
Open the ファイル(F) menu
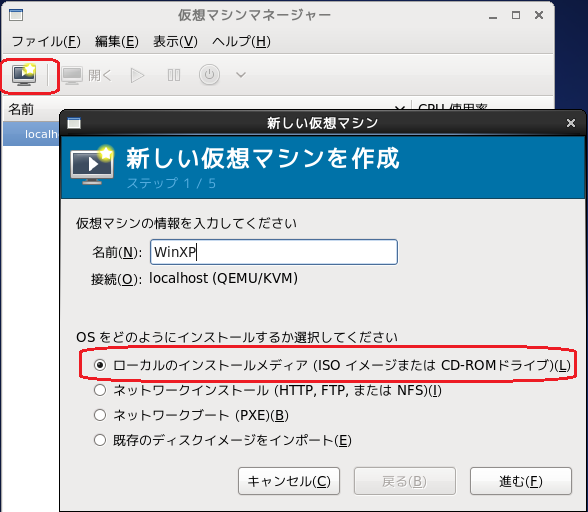pos(46,41)
